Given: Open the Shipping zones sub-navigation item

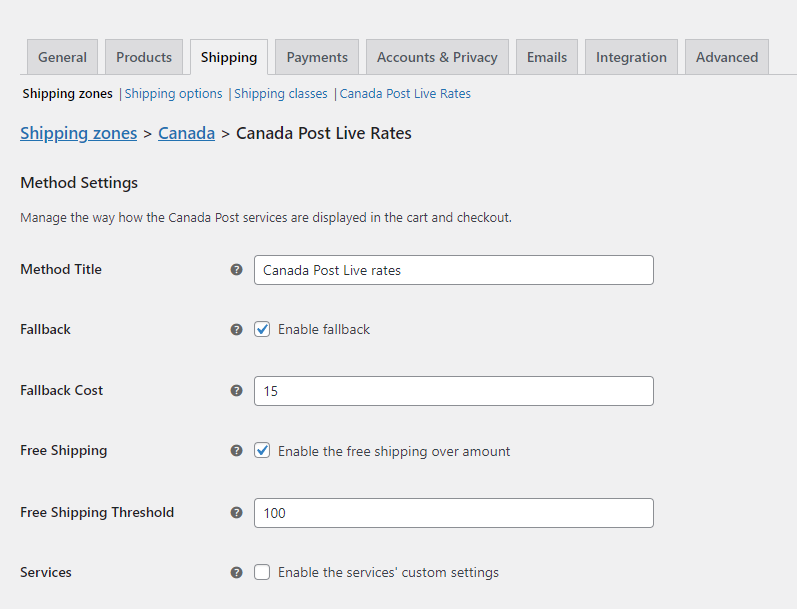Looking at the screenshot, I should coord(68,94).
